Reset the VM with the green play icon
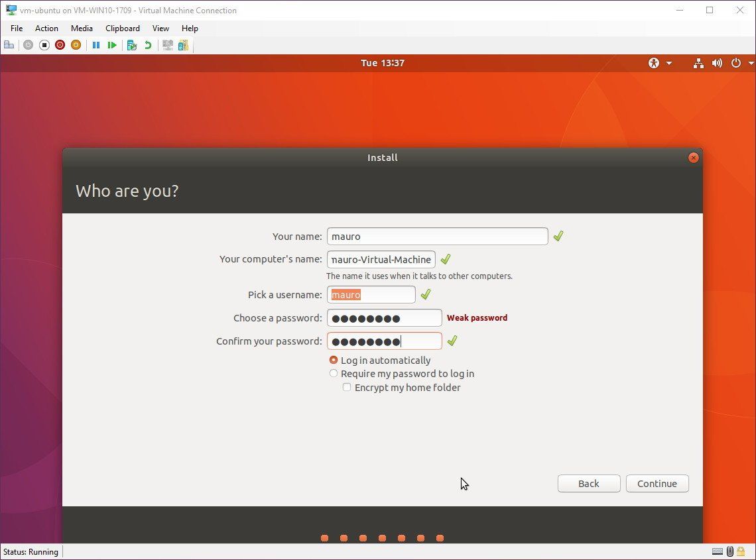Viewport: 756px width, 560px height. coord(112,45)
